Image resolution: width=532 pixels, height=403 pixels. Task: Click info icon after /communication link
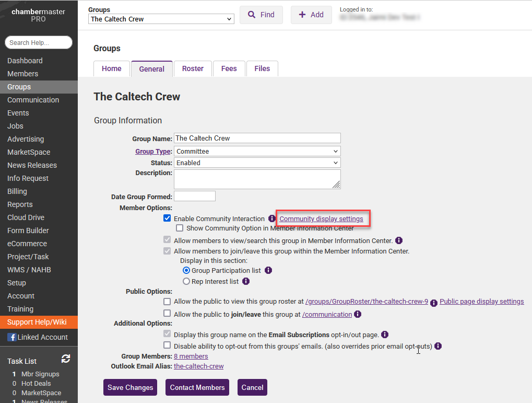click(358, 314)
